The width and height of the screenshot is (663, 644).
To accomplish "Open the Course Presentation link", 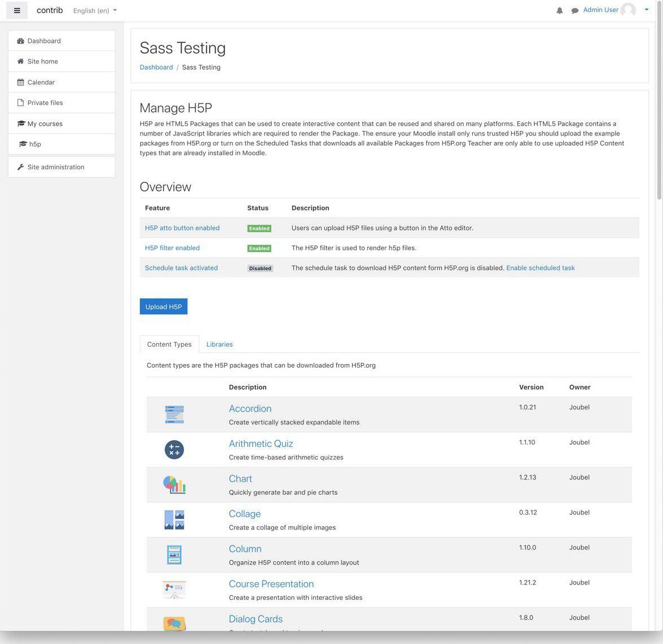I will click(x=271, y=584).
